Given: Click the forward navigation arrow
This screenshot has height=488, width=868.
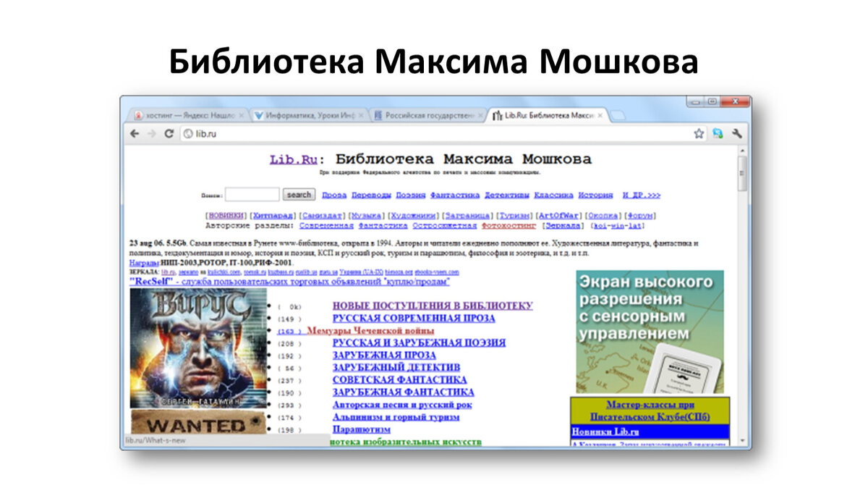Looking at the screenshot, I should 152,134.
